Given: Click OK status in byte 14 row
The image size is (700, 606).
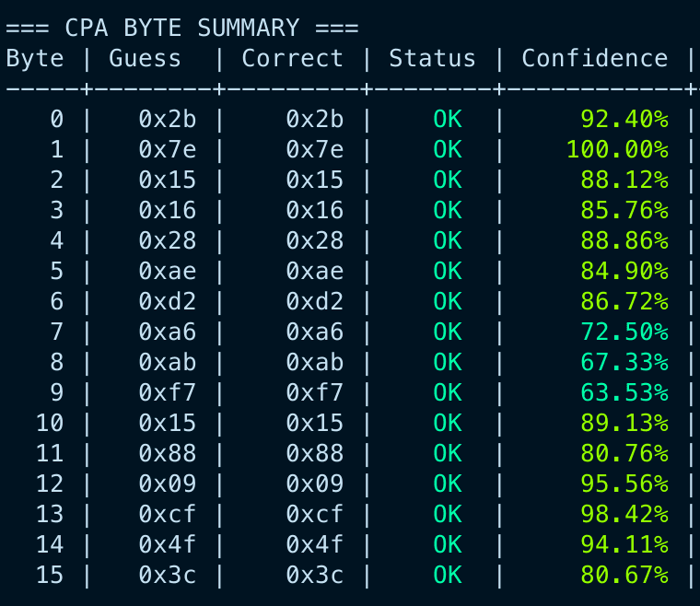Looking at the screenshot, I should click(448, 544).
